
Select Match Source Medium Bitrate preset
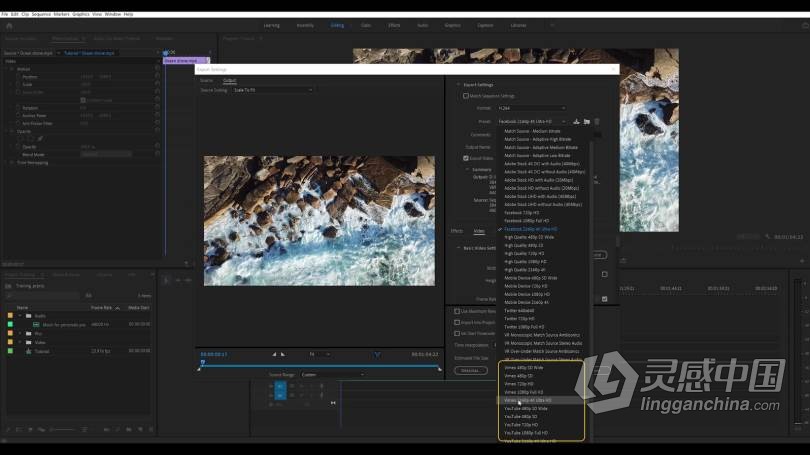pos(532,131)
